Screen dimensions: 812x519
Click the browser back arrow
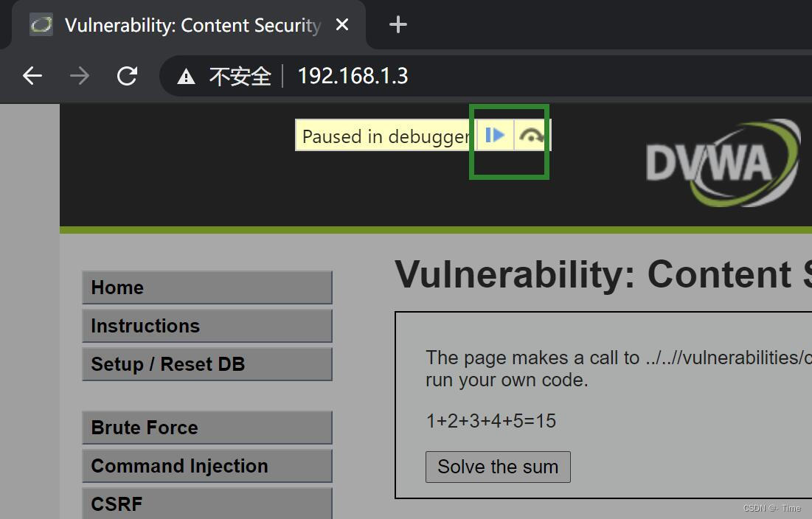[32, 76]
